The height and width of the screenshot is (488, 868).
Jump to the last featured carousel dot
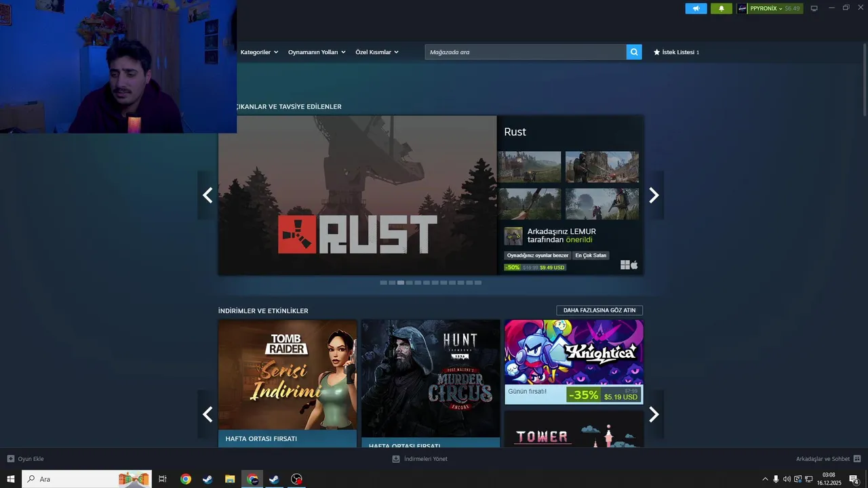pyautogui.click(x=478, y=283)
